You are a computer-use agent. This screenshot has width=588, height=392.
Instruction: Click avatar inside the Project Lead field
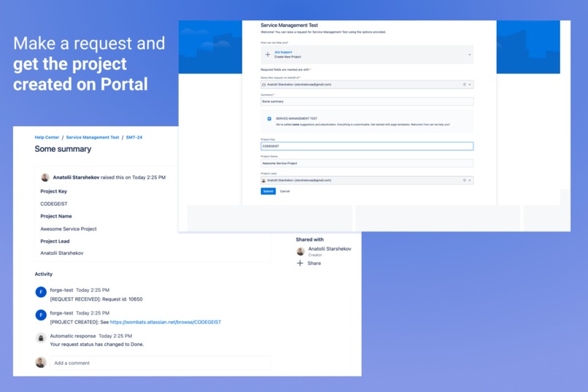point(263,180)
